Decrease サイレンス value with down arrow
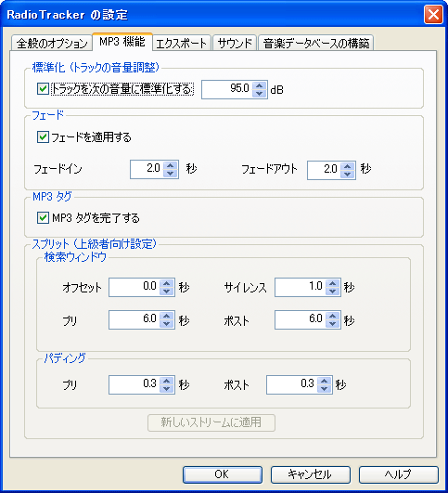Screen dimensions: 448x493 click(x=332, y=292)
